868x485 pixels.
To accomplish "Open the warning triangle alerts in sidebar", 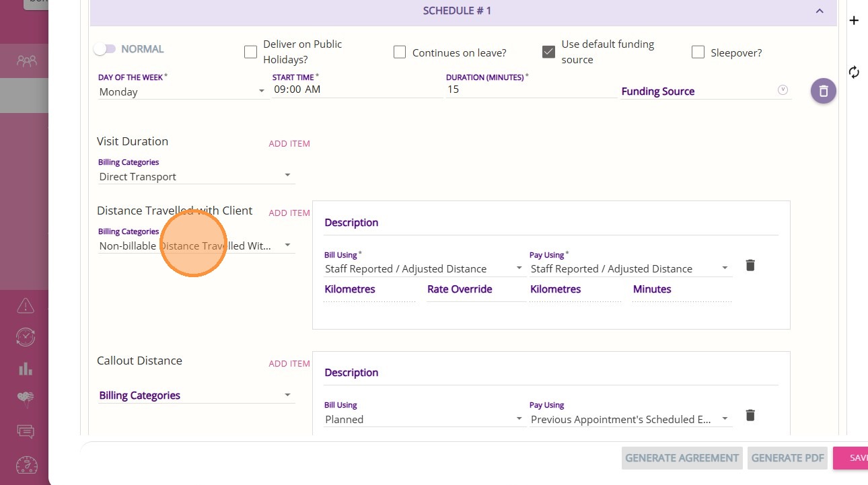I will pyautogui.click(x=26, y=306).
